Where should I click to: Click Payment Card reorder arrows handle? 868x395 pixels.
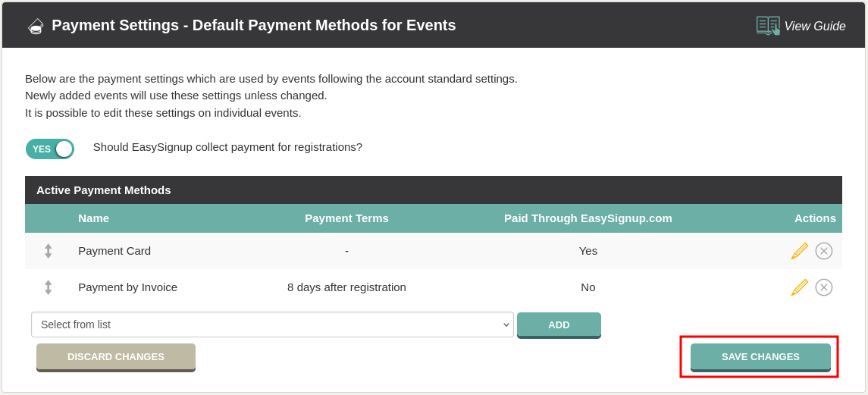(49, 251)
